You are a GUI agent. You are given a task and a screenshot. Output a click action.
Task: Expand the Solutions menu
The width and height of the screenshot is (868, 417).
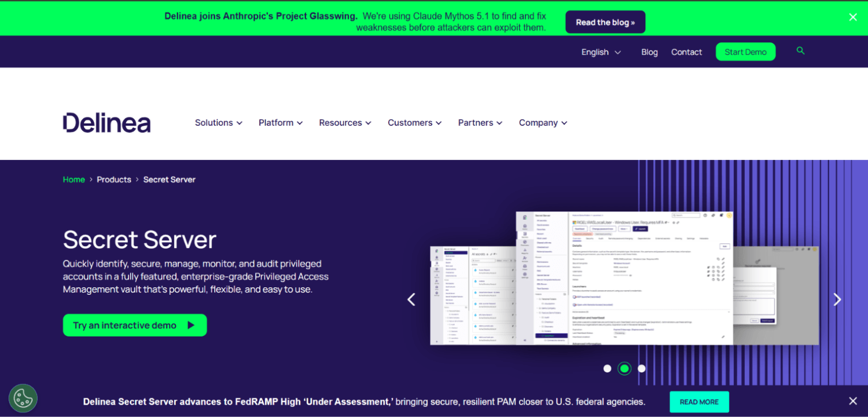[219, 123]
